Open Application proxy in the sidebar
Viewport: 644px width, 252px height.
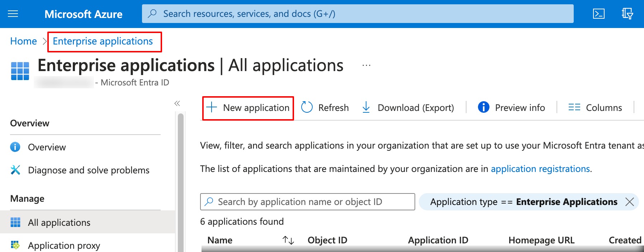(x=64, y=246)
